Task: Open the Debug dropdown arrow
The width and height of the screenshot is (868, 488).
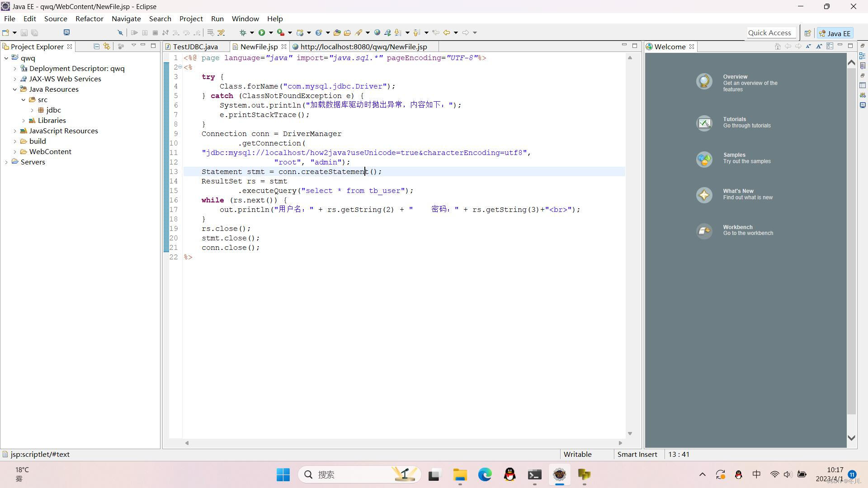Action: (252, 33)
